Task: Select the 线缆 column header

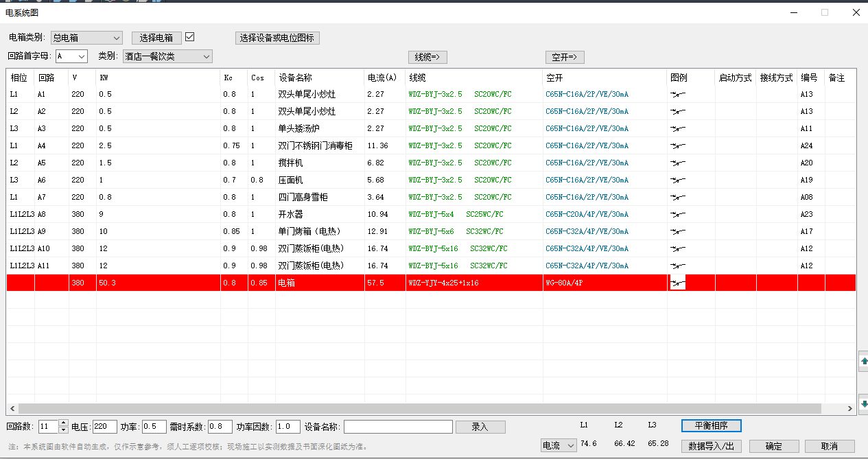Action: (x=474, y=78)
